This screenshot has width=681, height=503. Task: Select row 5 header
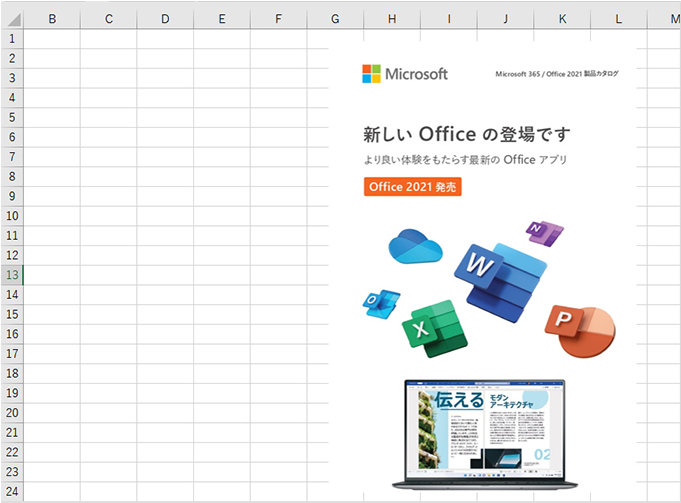[x=12, y=117]
